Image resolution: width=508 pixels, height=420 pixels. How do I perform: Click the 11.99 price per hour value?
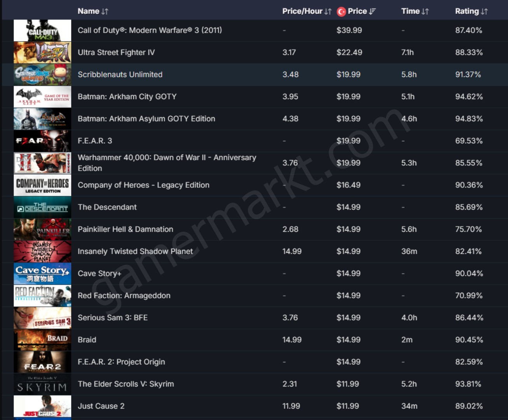(x=291, y=406)
